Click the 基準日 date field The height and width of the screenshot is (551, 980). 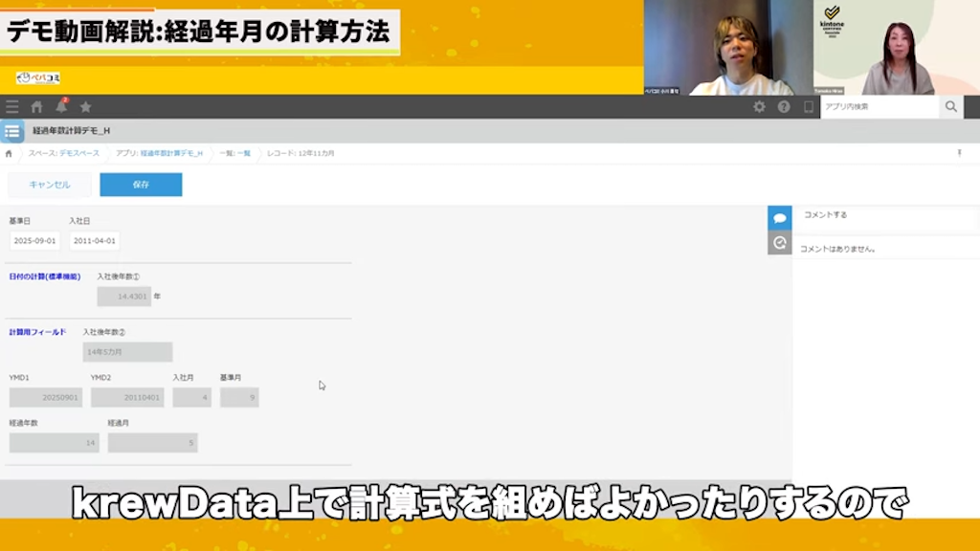click(34, 241)
